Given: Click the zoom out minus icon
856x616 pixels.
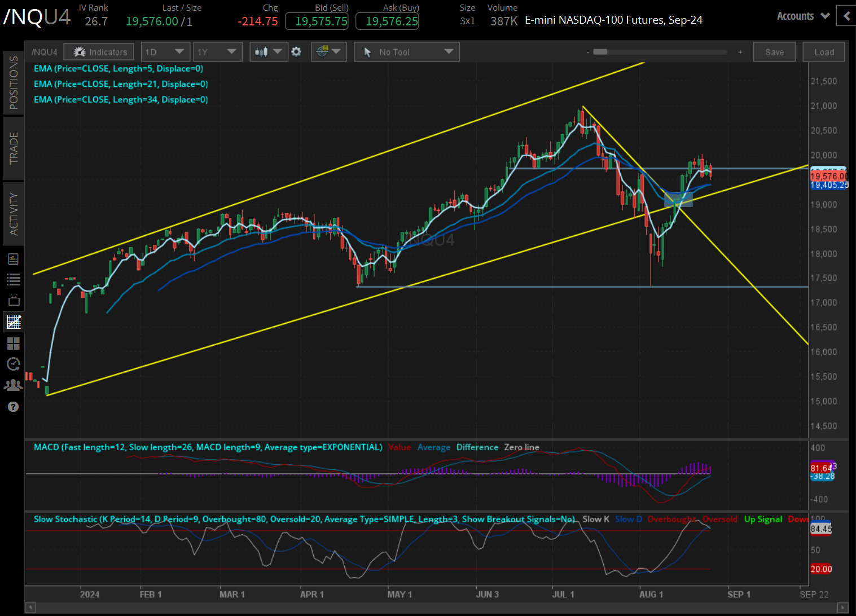Looking at the screenshot, I should click(588, 52).
